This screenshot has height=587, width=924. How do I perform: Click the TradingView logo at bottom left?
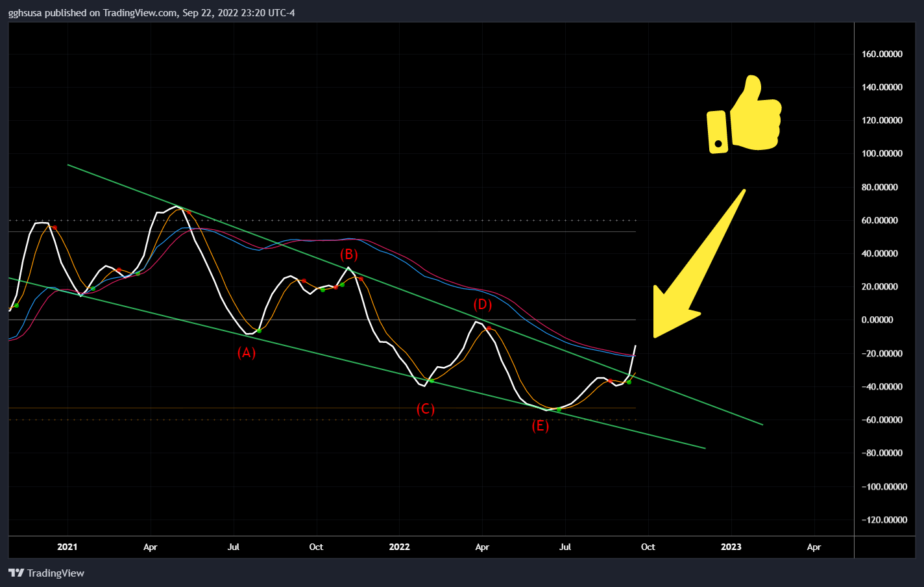pyautogui.click(x=46, y=573)
